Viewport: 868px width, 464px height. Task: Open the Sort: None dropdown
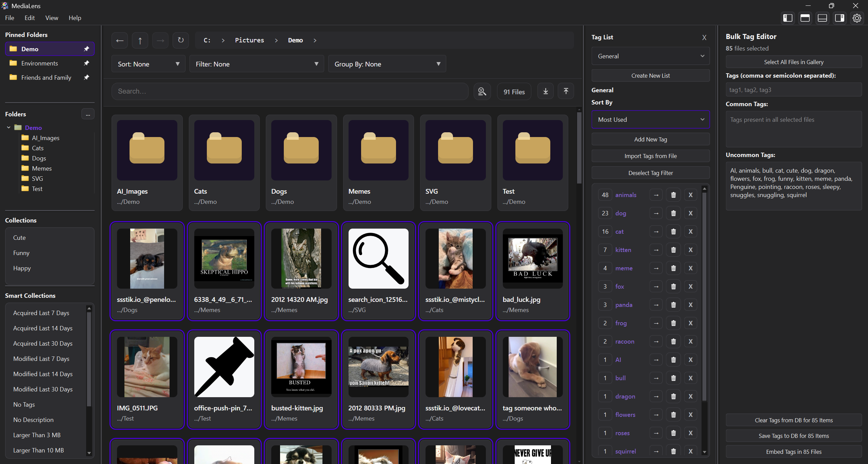(x=148, y=63)
